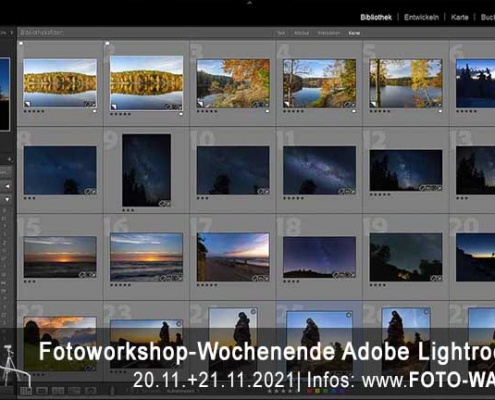The height and width of the screenshot is (400, 495).
Task: Select birch trees lake photo number 5
Action: point(406,83)
